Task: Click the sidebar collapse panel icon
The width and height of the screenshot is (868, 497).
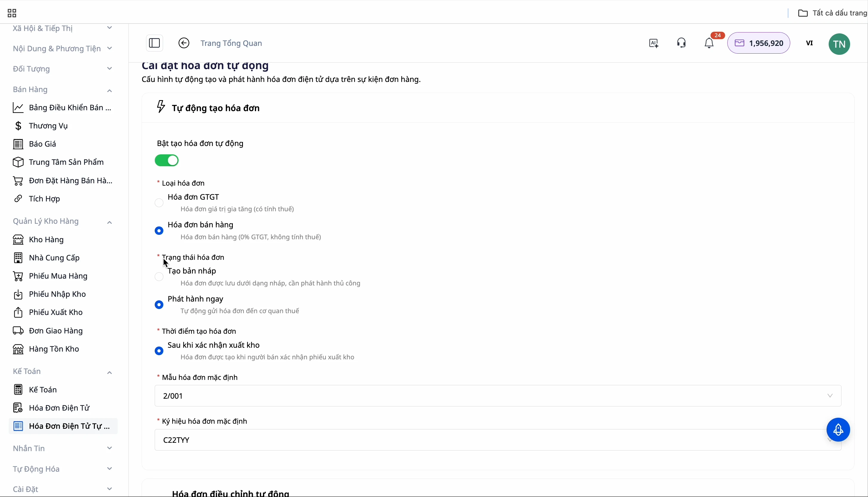Action: [x=154, y=43]
